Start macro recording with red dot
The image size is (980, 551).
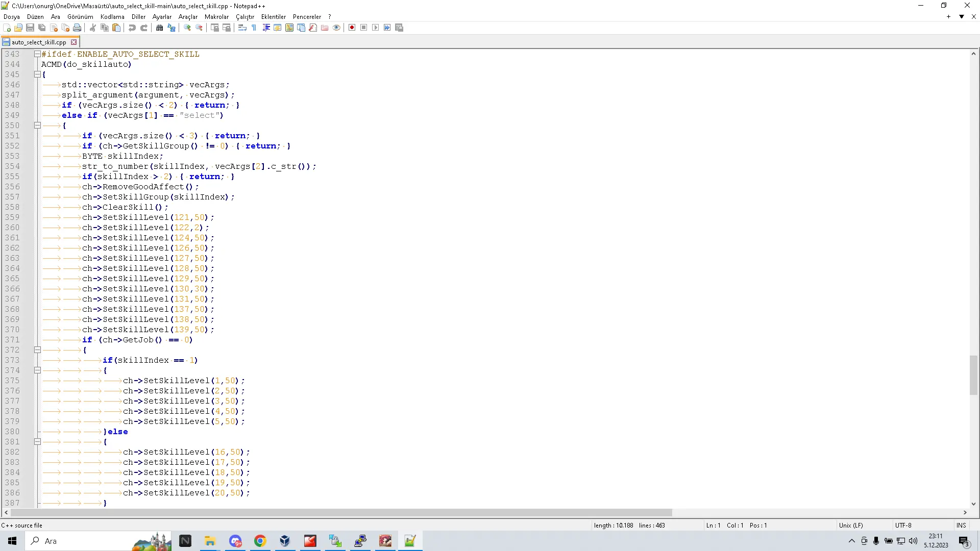pos(352,28)
